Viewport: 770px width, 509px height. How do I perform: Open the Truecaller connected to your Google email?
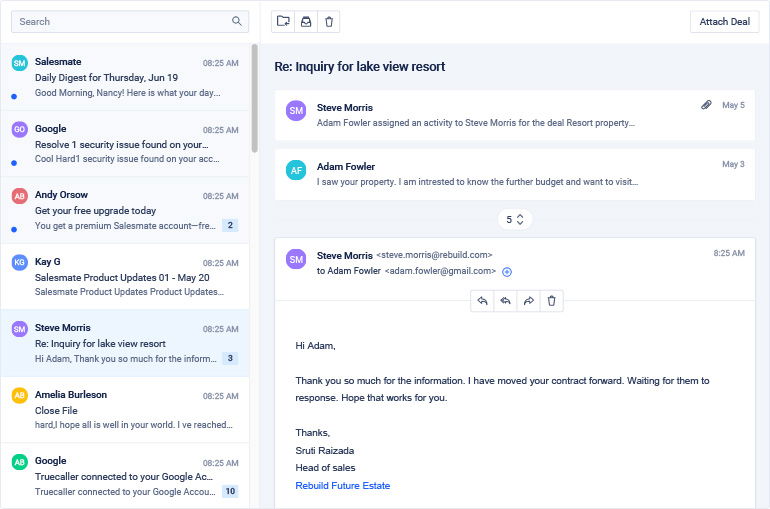125,476
